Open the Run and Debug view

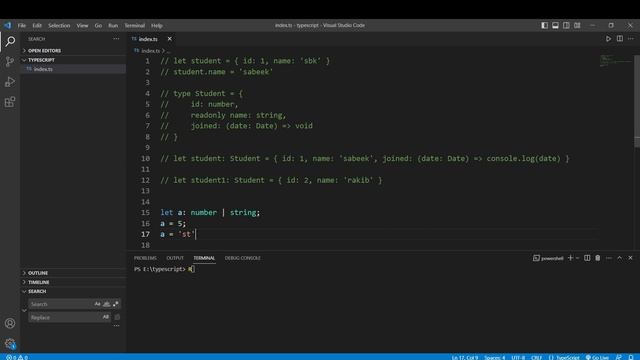pyautogui.click(x=10, y=82)
